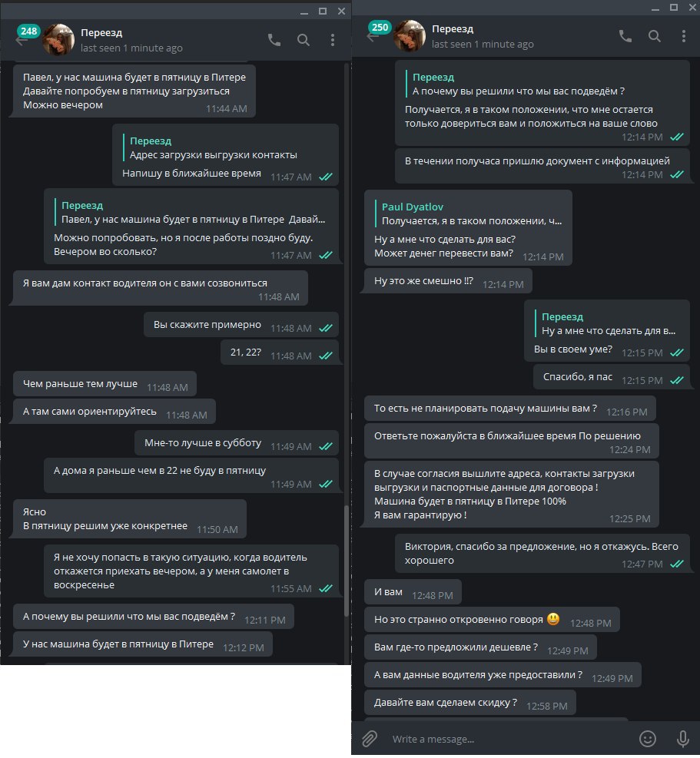Record a voice message with microphone icon

point(683,739)
